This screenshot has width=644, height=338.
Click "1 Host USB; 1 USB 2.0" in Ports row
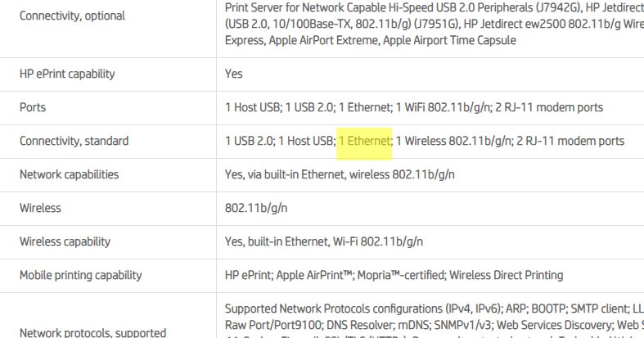pyautogui.click(x=279, y=107)
